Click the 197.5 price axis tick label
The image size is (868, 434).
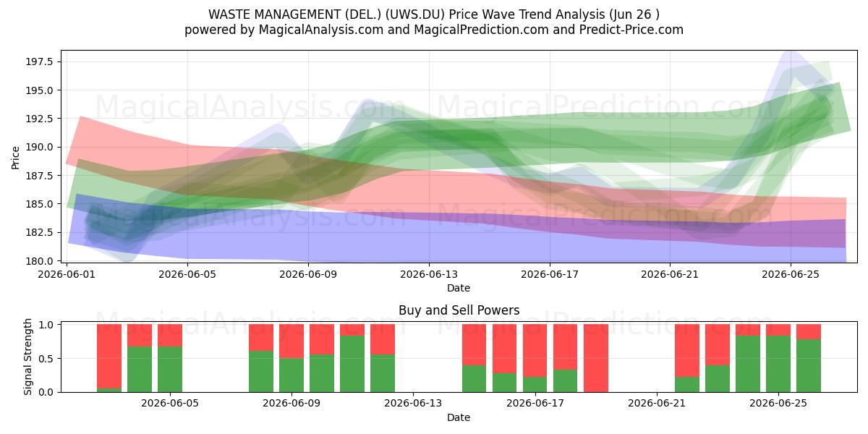(40, 62)
